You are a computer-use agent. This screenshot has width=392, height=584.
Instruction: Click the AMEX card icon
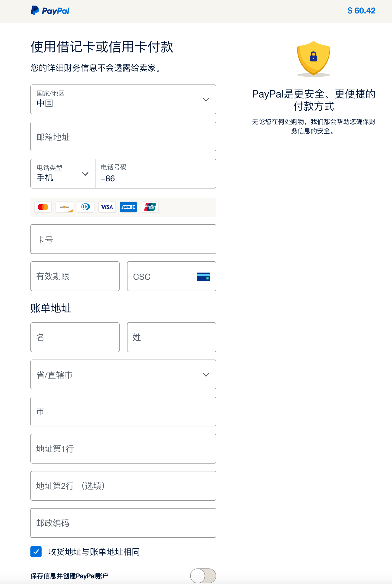(x=128, y=207)
